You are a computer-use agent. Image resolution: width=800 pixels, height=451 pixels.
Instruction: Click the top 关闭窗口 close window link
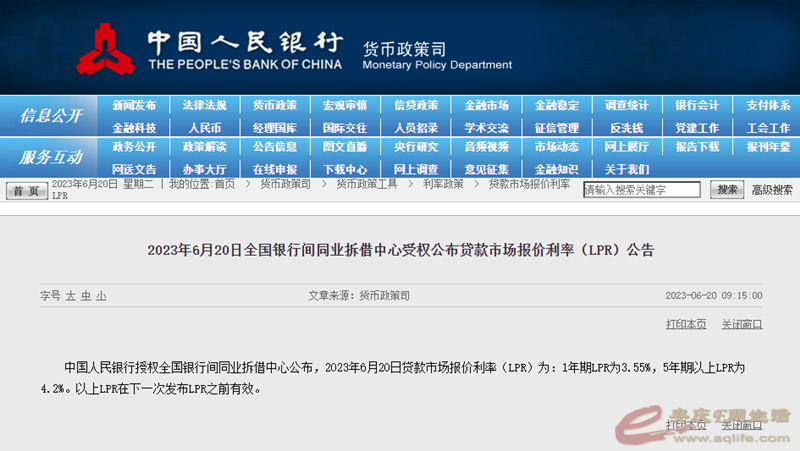(x=742, y=323)
